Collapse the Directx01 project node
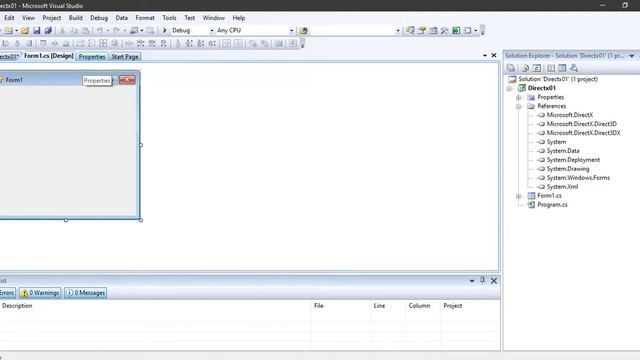Image resolution: width=640 pixels, height=360 pixels. pos(509,88)
